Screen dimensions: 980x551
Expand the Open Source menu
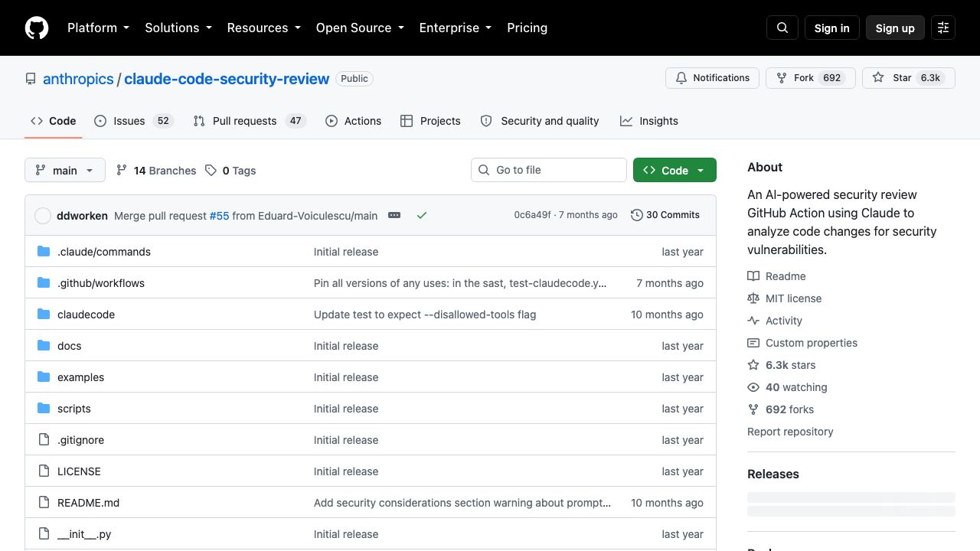click(360, 28)
